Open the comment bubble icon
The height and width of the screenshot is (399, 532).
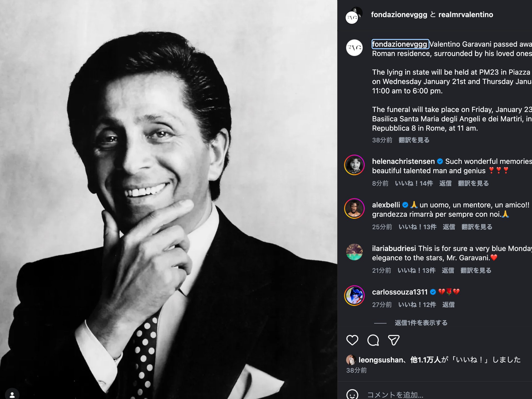[x=373, y=340]
